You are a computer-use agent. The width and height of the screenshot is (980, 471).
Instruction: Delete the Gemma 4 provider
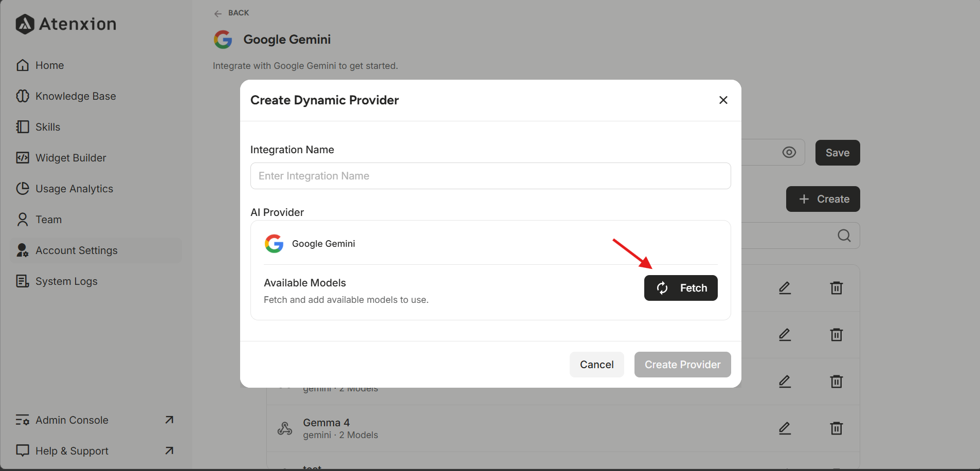(837, 428)
